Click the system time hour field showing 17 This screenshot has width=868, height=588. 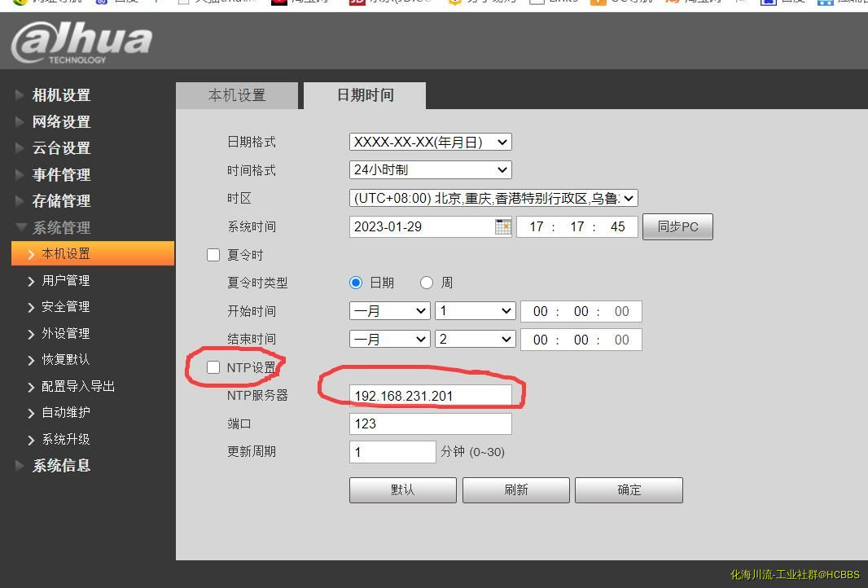pyautogui.click(x=537, y=226)
